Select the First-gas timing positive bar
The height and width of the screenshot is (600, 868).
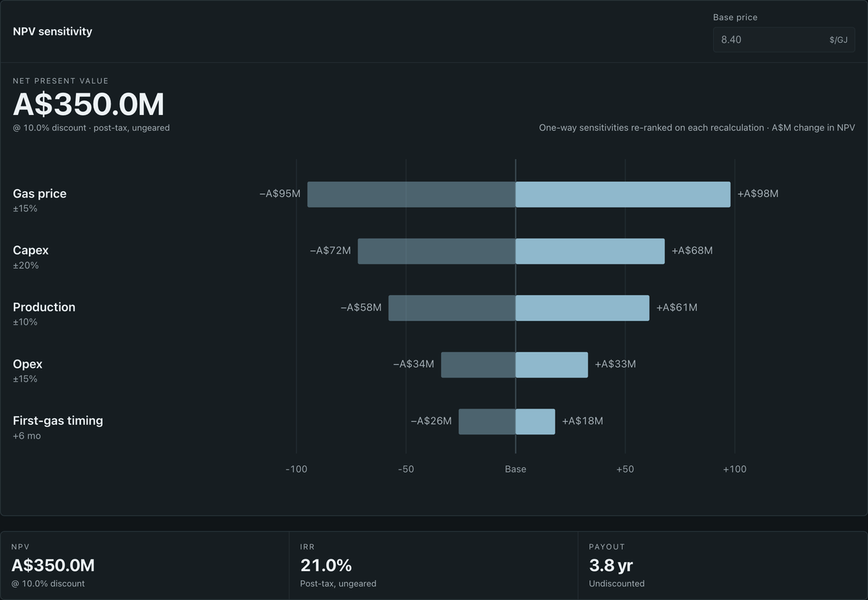(x=535, y=421)
